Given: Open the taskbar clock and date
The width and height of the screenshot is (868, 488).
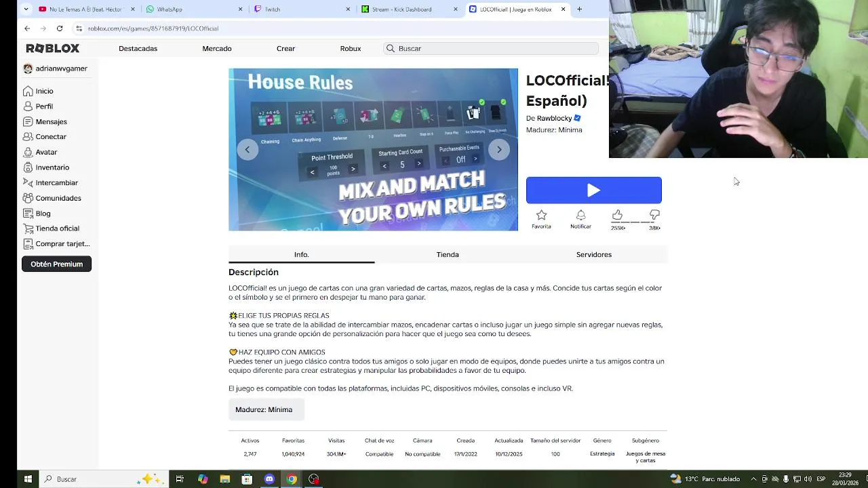Looking at the screenshot, I should pyautogui.click(x=846, y=479).
